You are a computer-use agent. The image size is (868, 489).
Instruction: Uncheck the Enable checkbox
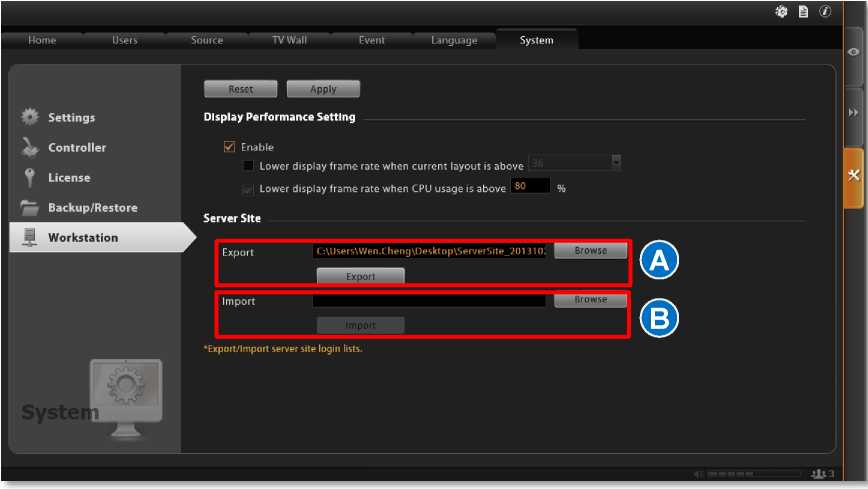pyautogui.click(x=230, y=147)
